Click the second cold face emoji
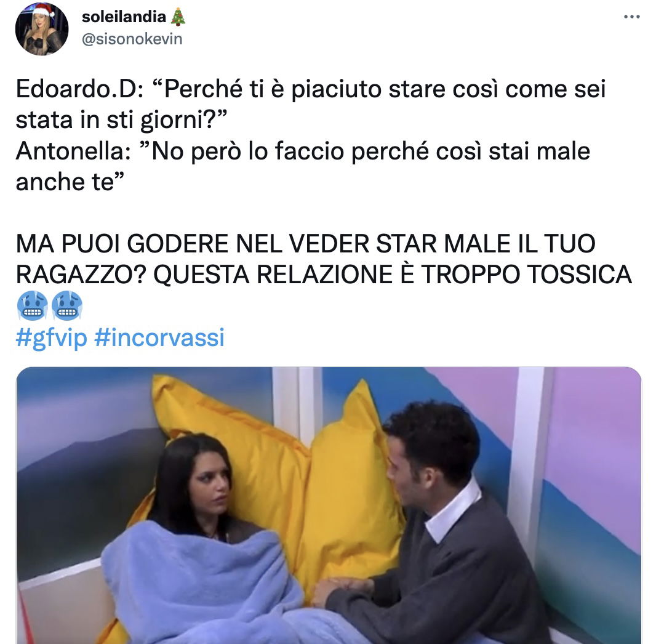Viewport: 656px width, 644px height. point(66,305)
